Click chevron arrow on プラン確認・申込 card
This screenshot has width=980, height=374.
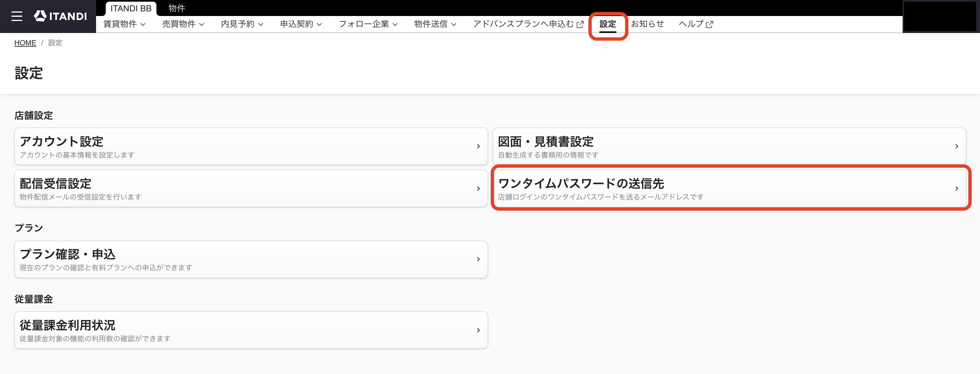[478, 259]
